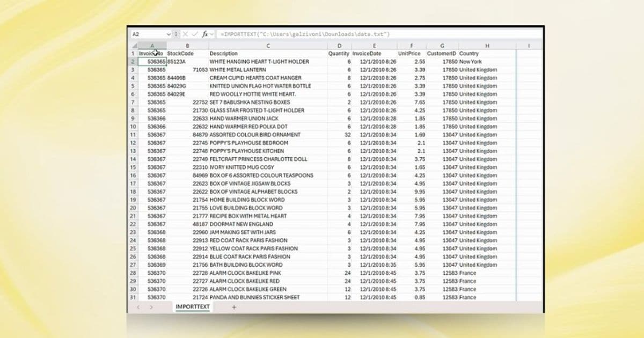
Task: Click the plus icon to add a new sheet
Action: click(x=234, y=307)
